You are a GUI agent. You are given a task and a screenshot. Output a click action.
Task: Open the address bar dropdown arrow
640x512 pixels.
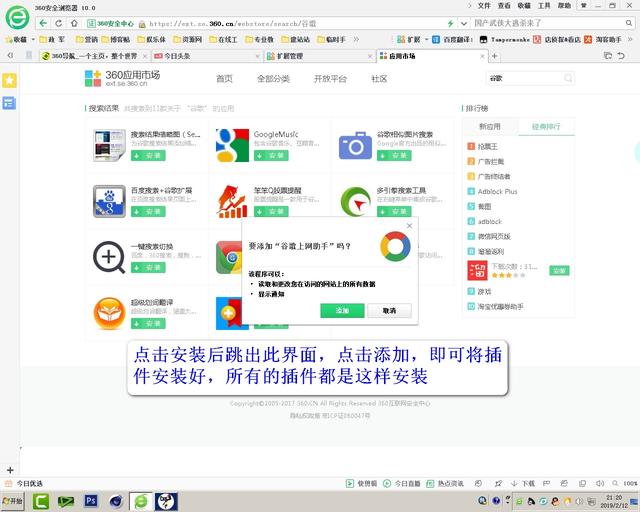(464, 24)
